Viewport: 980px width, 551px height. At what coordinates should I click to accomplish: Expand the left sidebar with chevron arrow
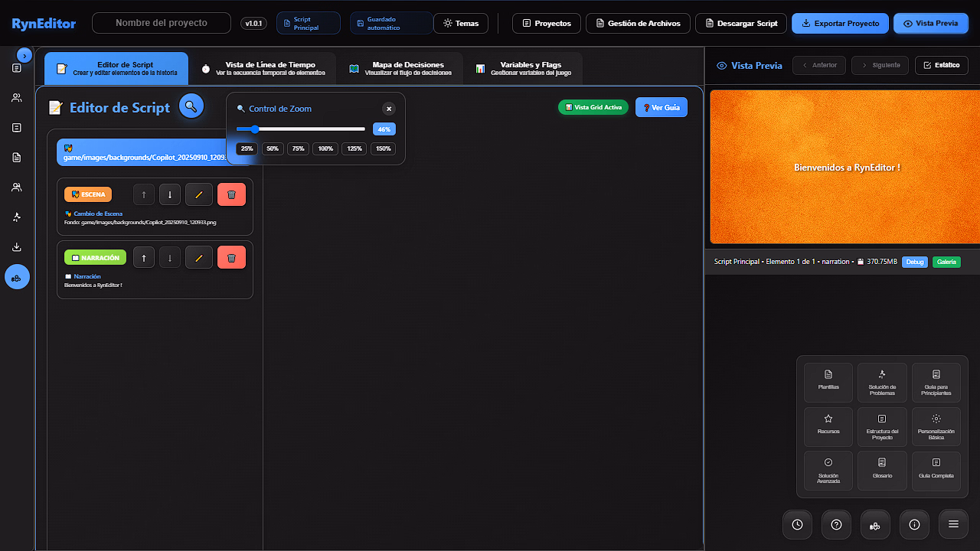click(24, 55)
